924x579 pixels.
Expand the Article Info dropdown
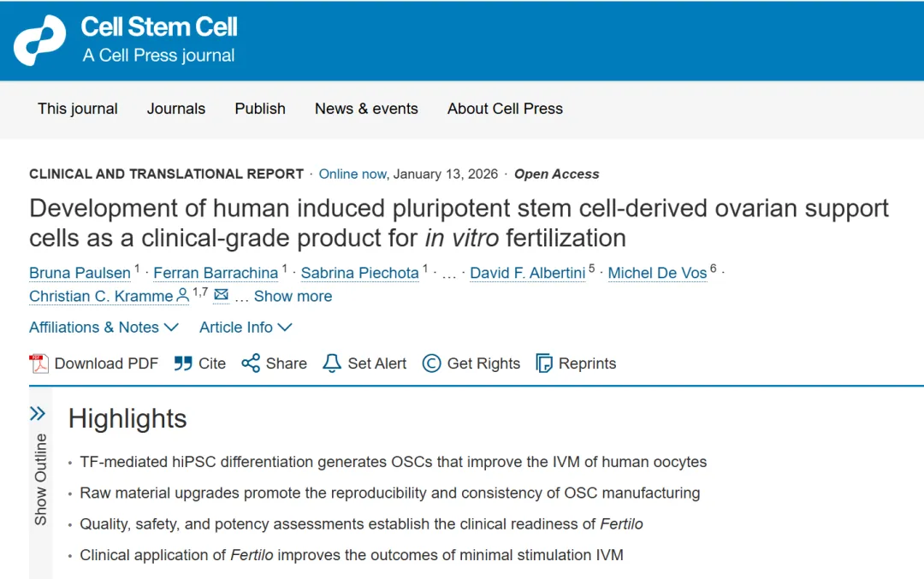coord(246,328)
